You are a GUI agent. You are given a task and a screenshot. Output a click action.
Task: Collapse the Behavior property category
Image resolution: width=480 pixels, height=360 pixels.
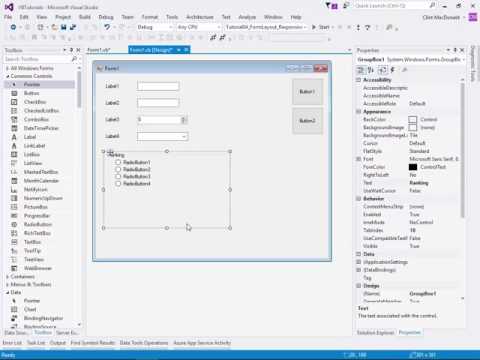(x=359, y=199)
